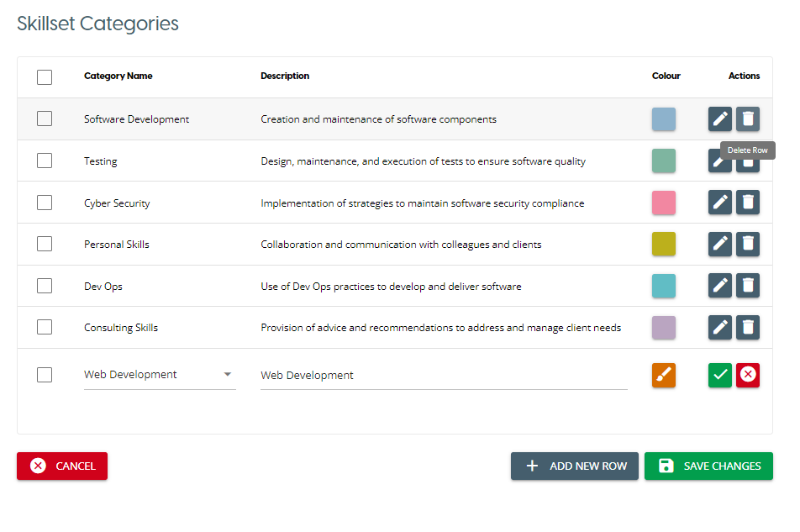Click the red Cancel button

pyautogui.click(x=62, y=466)
